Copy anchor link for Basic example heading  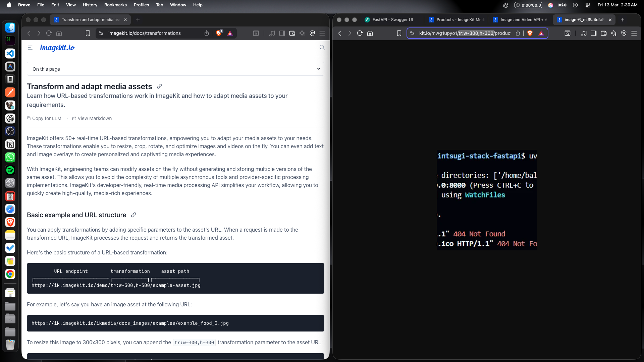[133, 215]
